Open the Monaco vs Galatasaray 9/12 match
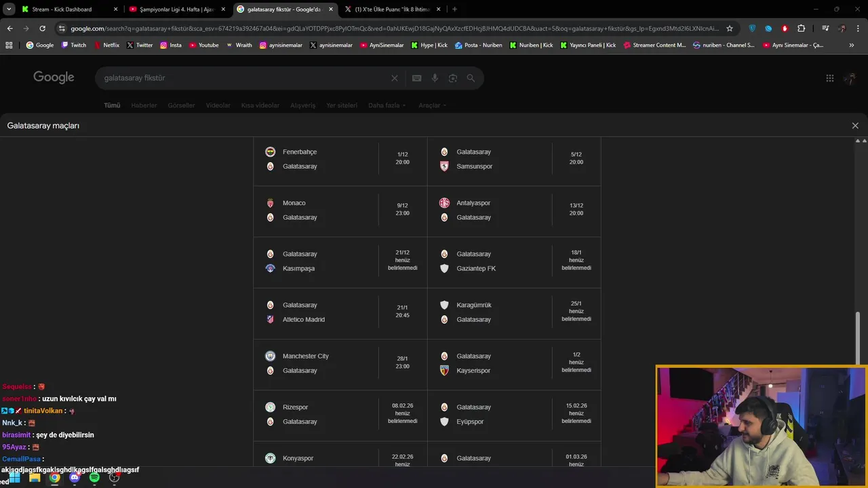This screenshot has width=868, height=488. tap(340, 210)
